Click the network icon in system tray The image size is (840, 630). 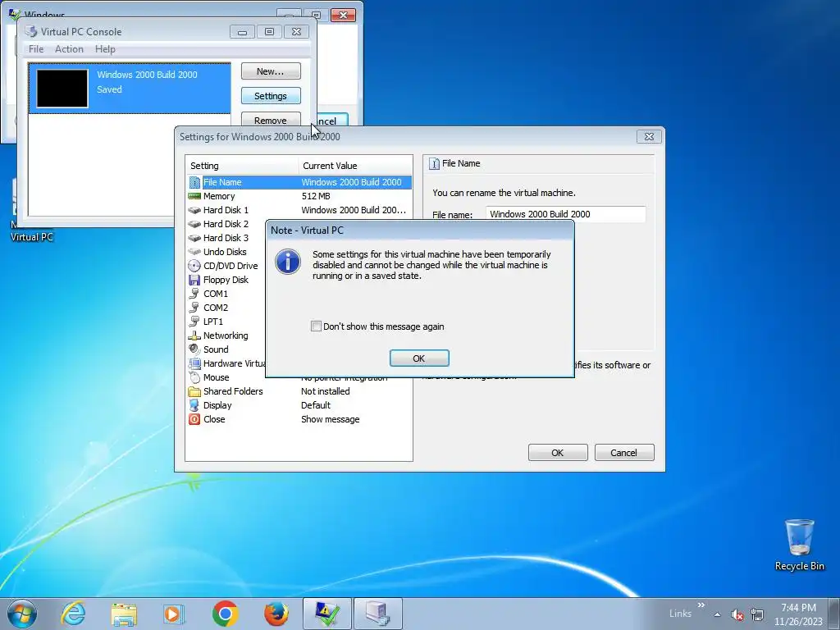pos(757,614)
